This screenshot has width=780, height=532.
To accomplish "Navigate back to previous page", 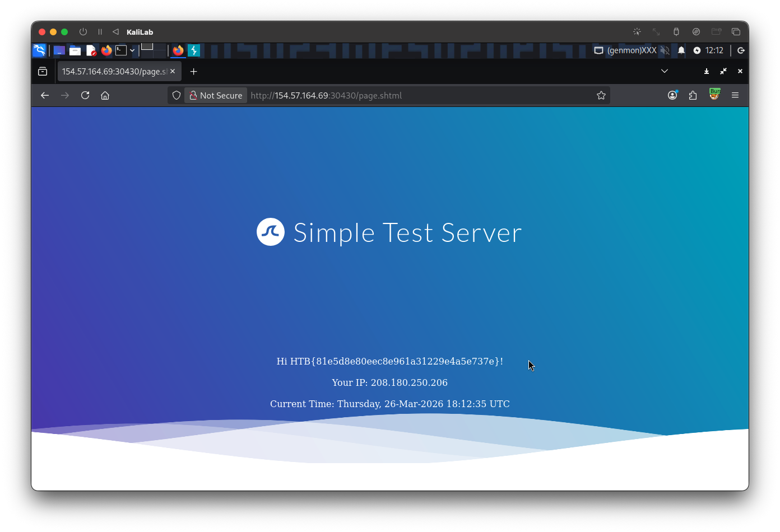I will tap(45, 95).
